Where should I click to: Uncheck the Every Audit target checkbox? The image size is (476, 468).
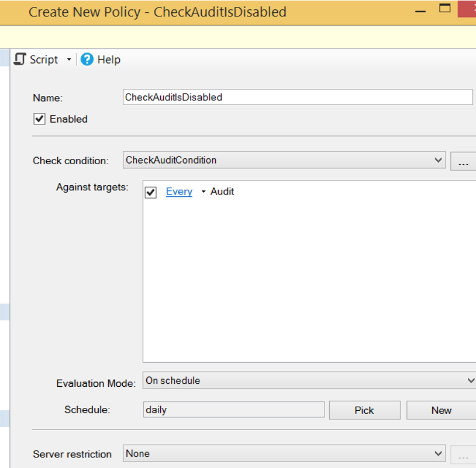coord(150,192)
